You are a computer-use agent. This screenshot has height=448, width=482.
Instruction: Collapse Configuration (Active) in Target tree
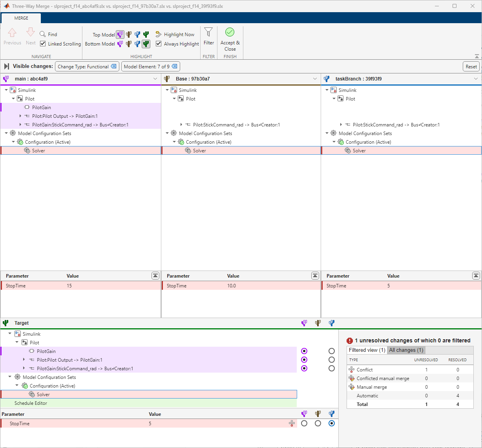[17, 386]
